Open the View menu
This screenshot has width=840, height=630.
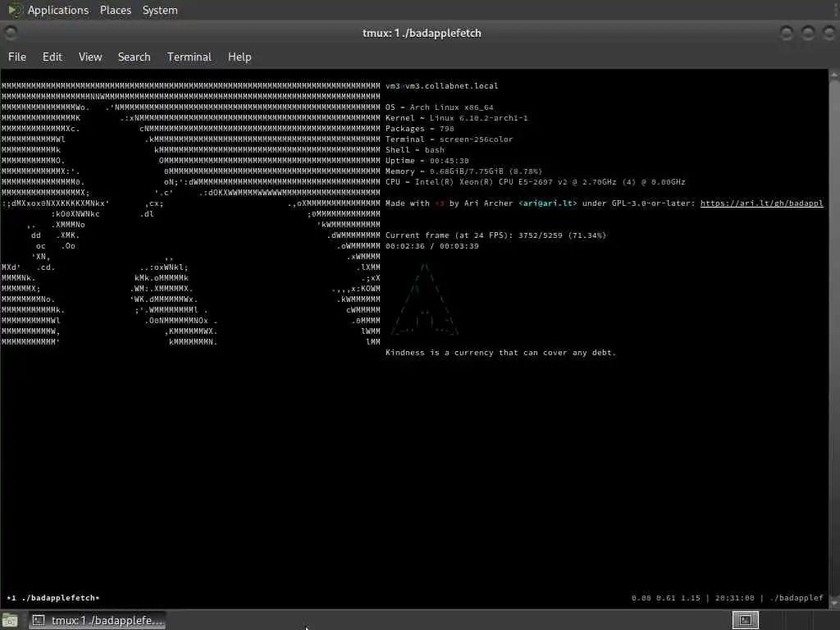pyautogui.click(x=90, y=57)
